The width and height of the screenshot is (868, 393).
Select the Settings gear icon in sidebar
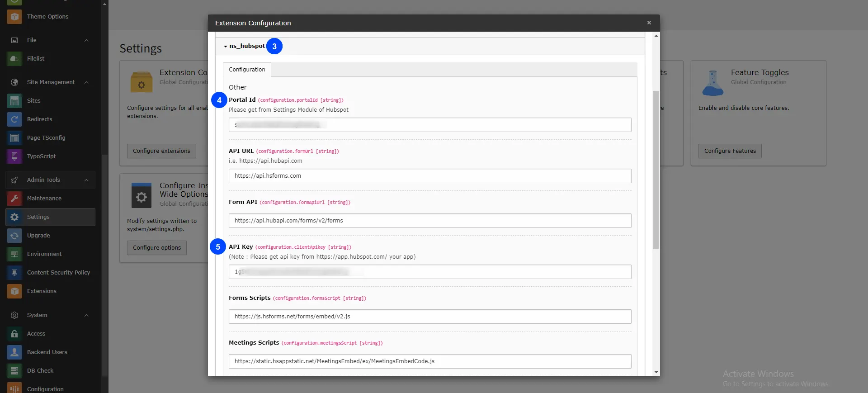[14, 217]
